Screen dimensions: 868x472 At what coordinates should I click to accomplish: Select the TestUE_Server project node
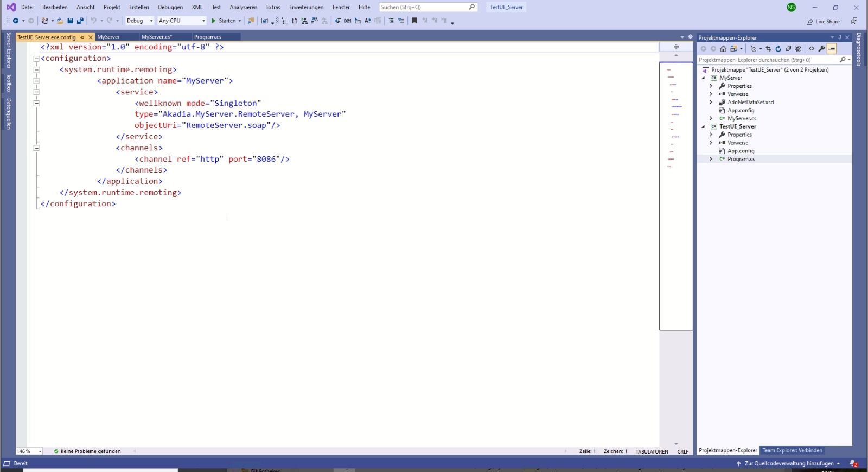tap(737, 126)
